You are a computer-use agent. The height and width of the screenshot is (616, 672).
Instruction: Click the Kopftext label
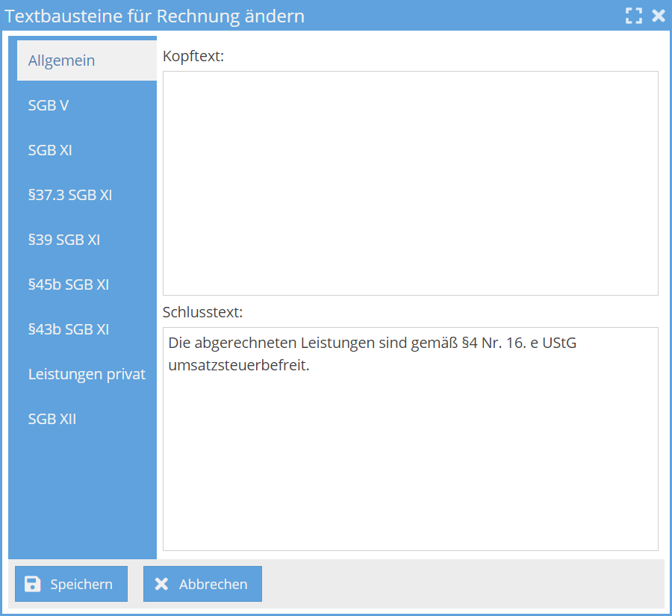(x=193, y=56)
